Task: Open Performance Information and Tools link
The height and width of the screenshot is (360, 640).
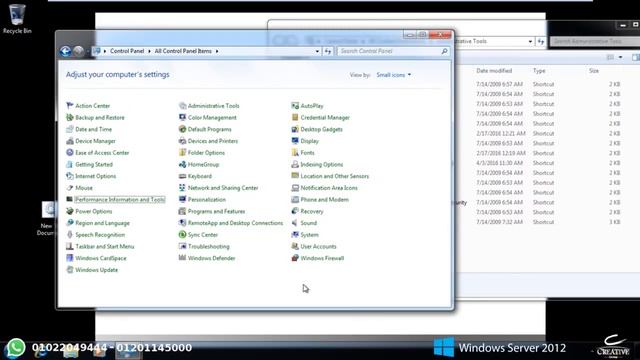Action: pos(120,200)
